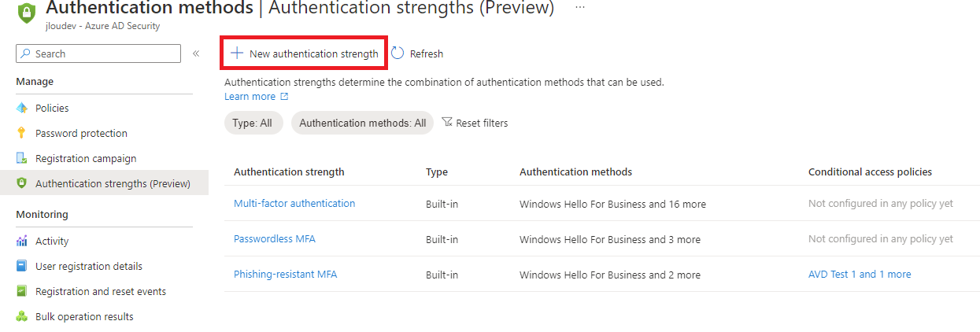Focus the sidebar Search field
980x332 pixels.
coord(98,53)
